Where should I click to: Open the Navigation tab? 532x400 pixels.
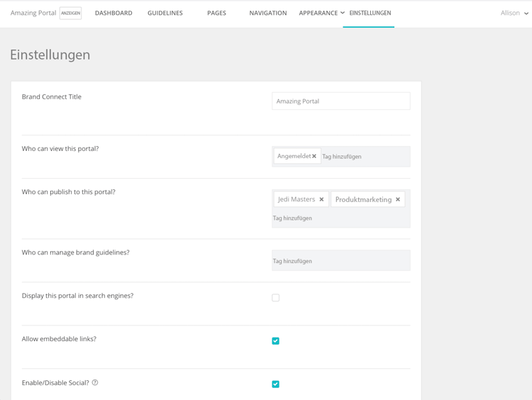(x=268, y=13)
